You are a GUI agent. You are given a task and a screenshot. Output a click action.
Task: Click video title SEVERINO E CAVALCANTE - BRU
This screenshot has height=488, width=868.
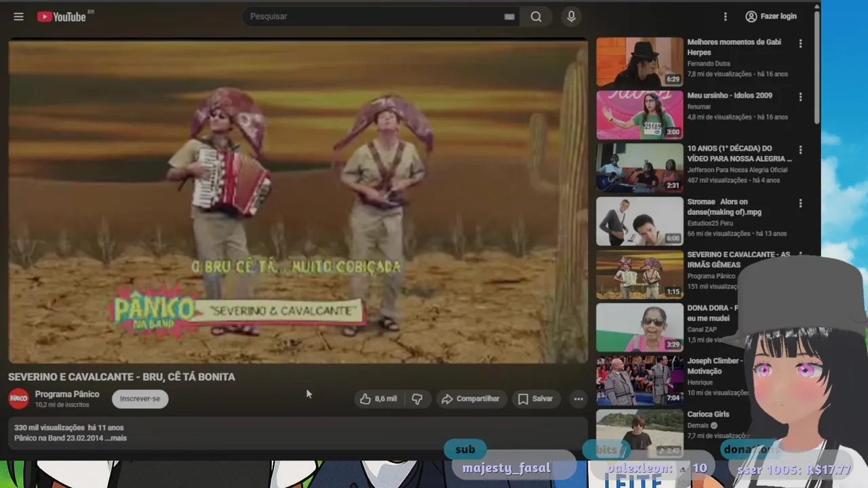coord(121,377)
